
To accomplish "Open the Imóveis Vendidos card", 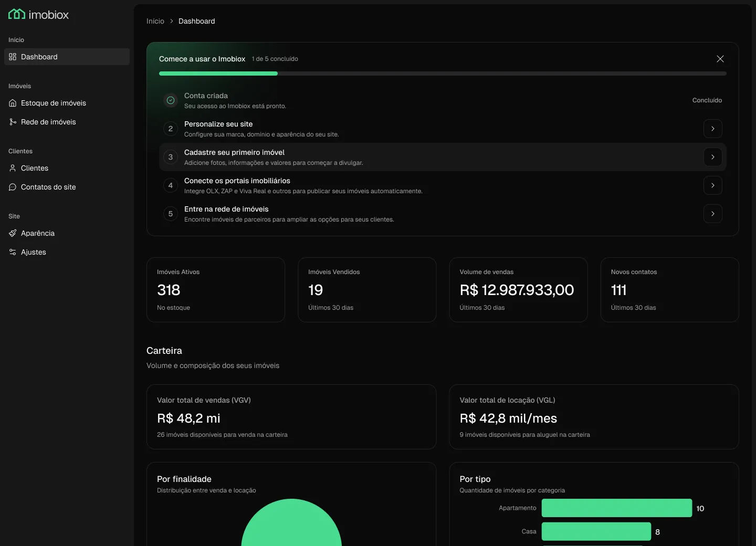I will point(367,290).
